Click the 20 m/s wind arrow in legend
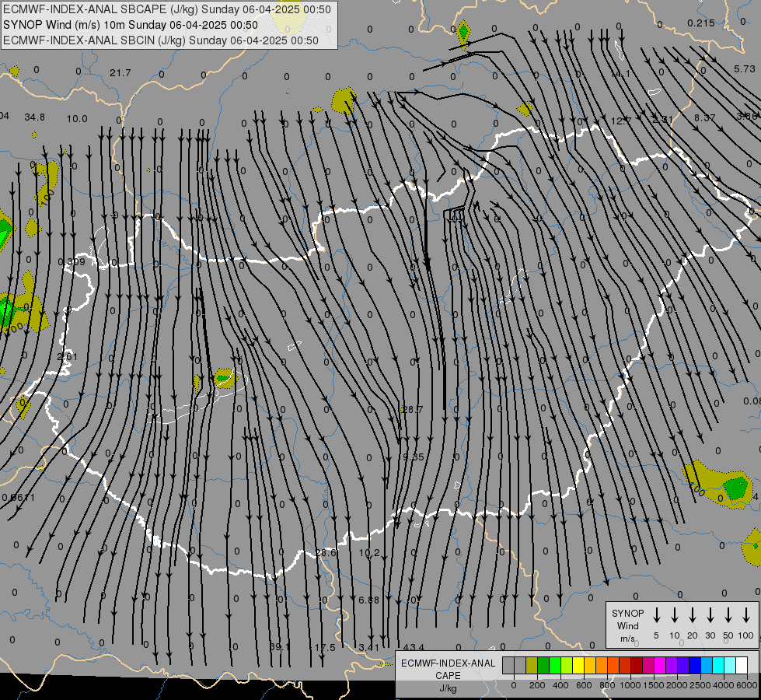 (x=692, y=615)
